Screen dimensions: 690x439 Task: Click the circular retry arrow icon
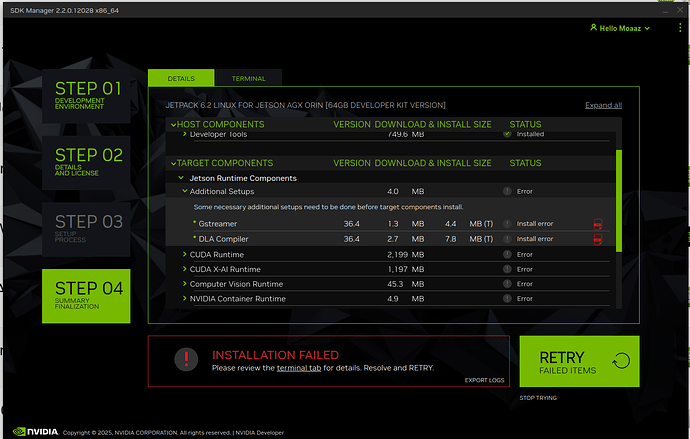tap(621, 361)
